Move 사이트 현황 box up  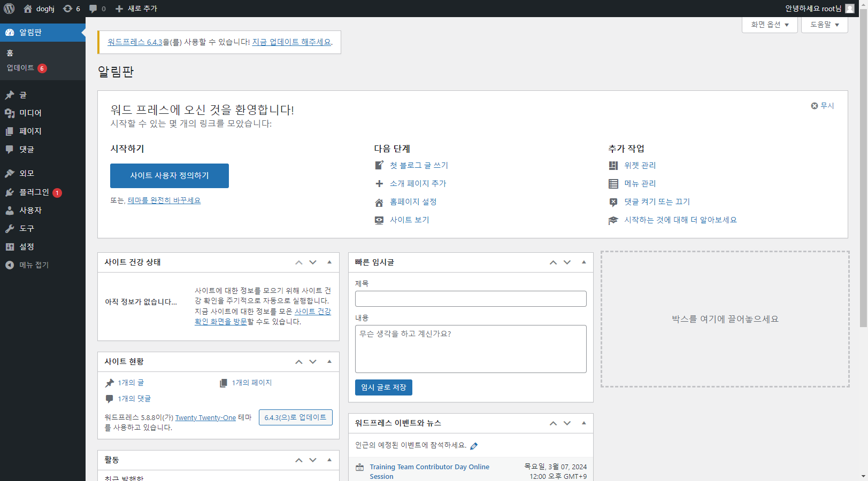[299, 362]
